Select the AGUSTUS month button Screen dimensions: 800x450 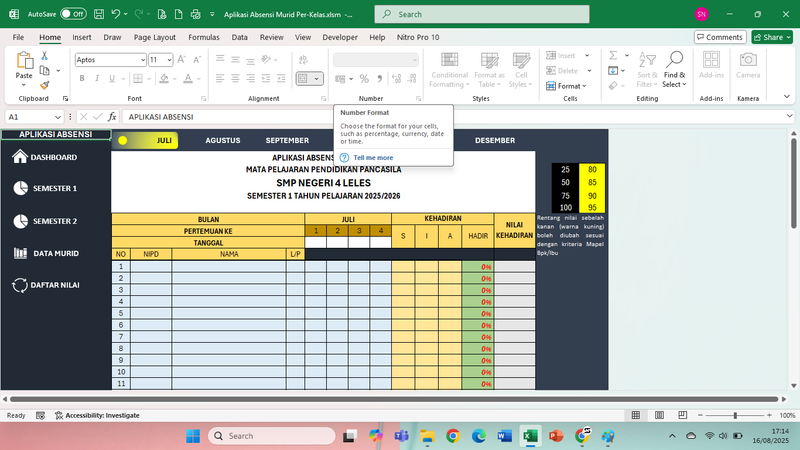click(222, 141)
